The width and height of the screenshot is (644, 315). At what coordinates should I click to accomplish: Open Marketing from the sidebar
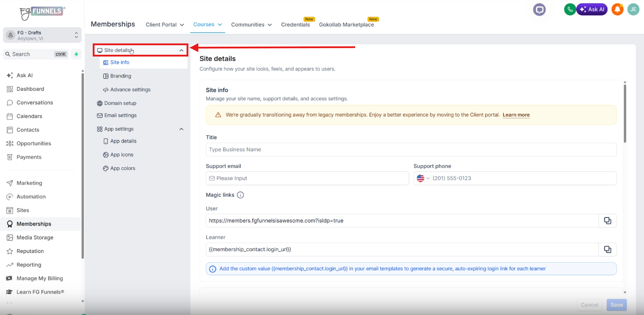(29, 183)
